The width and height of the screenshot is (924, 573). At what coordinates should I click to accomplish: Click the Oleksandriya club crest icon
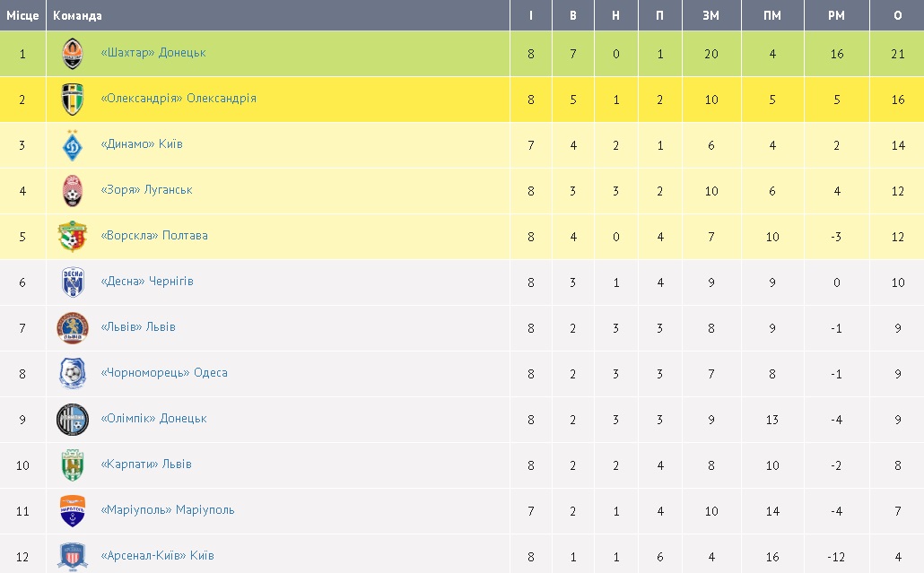tap(73, 100)
